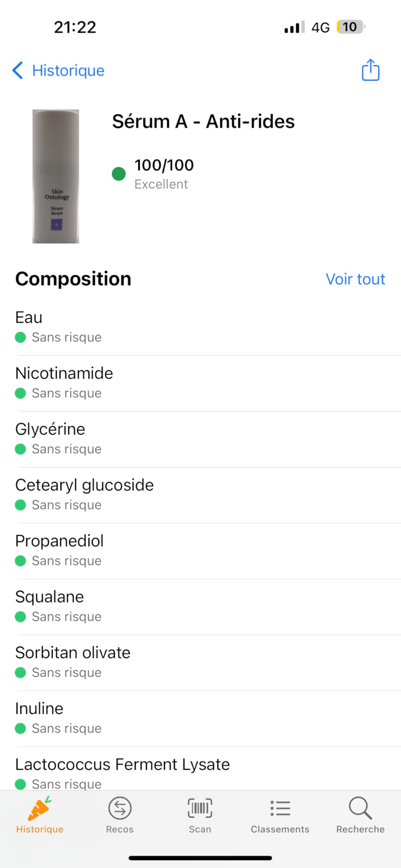The image size is (401, 868).
Task: Tap the green score dot beside 100/100
Action: [119, 174]
